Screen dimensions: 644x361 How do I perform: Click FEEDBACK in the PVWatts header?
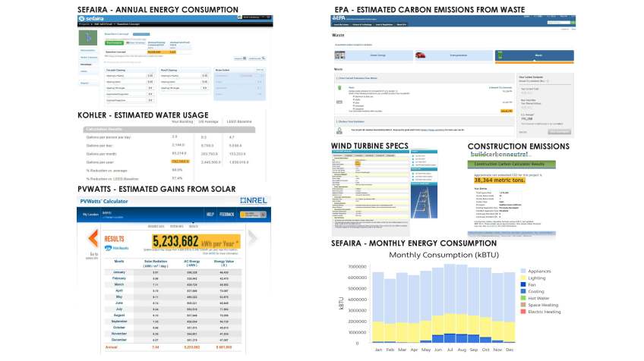[x=228, y=215]
